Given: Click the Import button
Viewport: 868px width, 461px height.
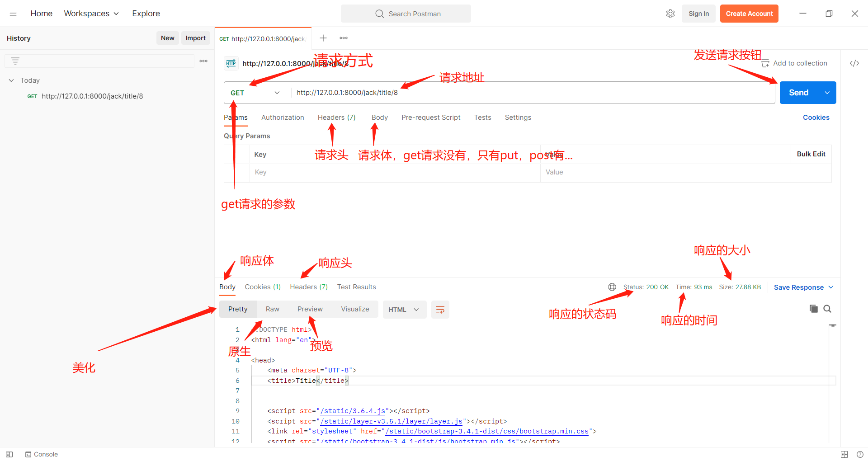Looking at the screenshot, I should point(196,38).
